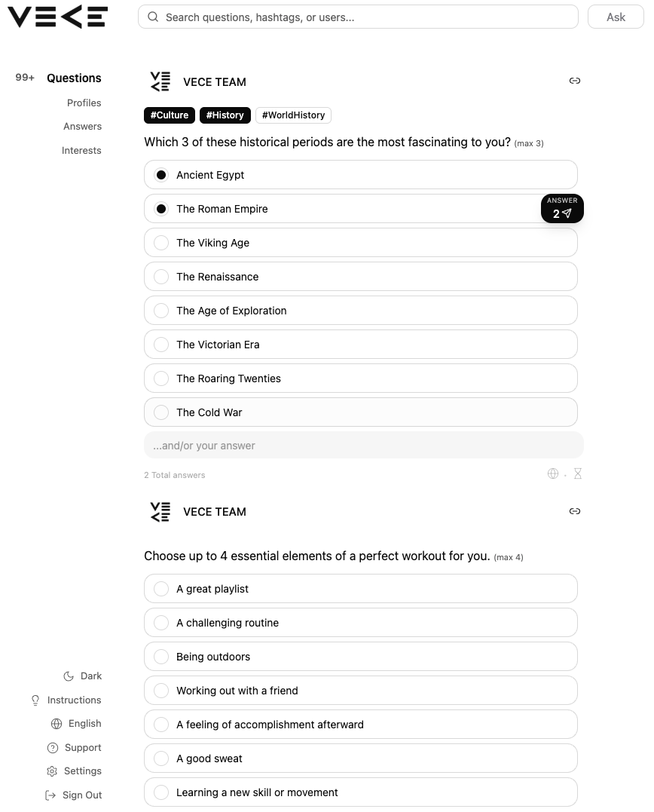Click the link icon on the workout question post

575,511
